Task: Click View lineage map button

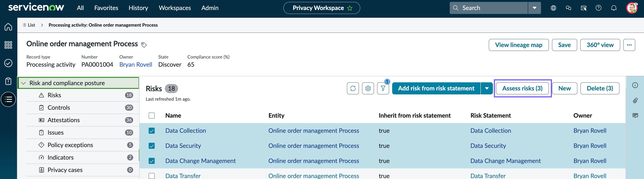Action: pyautogui.click(x=519, y=45)
